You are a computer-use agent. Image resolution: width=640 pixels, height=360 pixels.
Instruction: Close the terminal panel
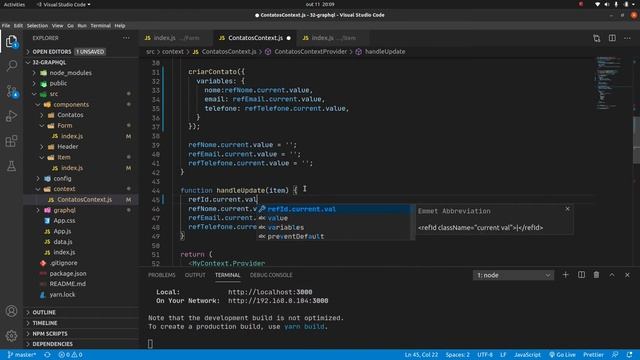[627, 275]
